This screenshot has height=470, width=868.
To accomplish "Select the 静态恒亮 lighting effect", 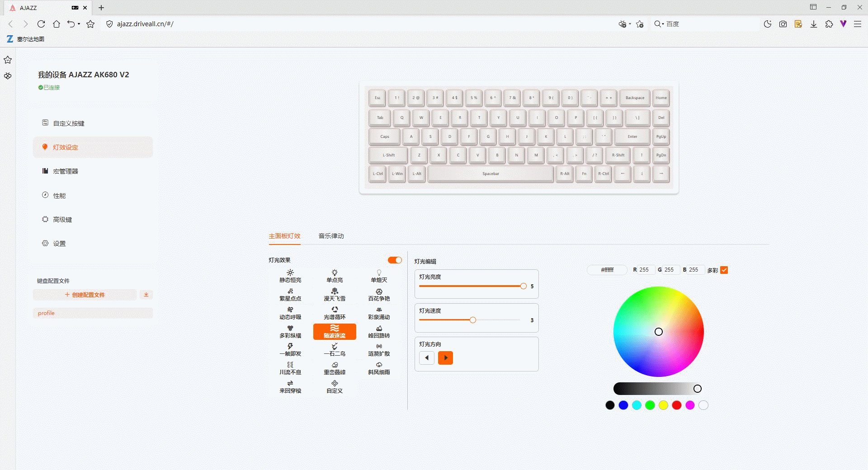I will 290,276.
